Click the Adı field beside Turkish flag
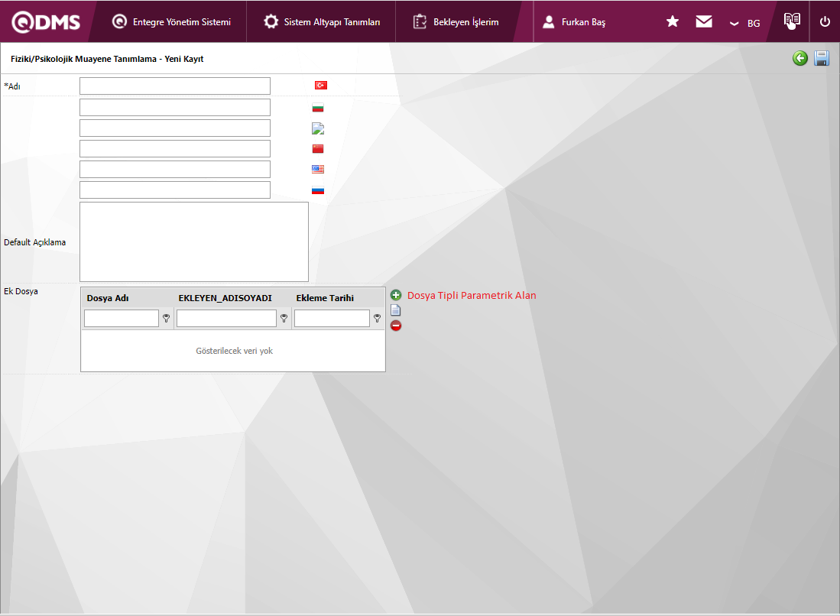 (174, 86)
